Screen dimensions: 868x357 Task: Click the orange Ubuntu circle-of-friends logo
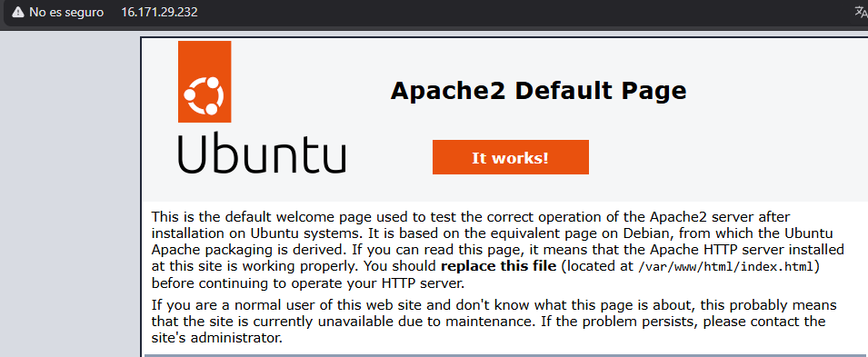205,82
